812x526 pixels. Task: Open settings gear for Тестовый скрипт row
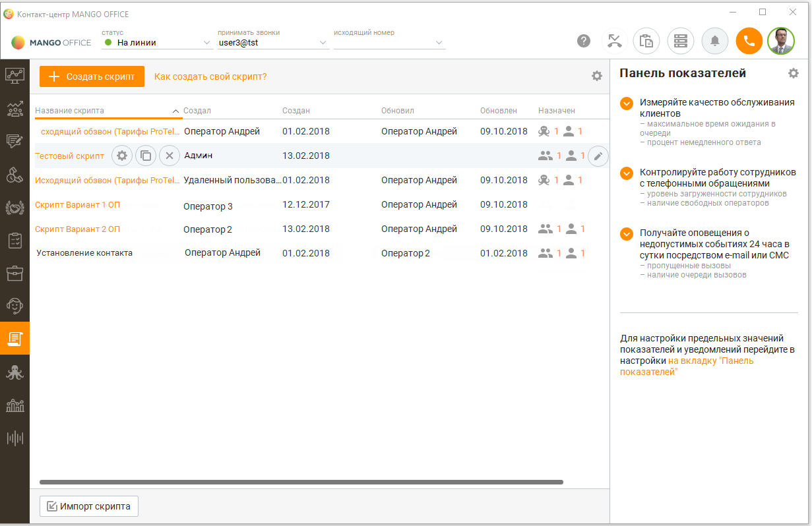[121, 156]
